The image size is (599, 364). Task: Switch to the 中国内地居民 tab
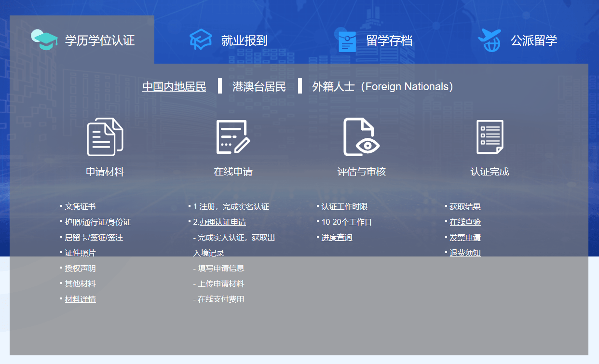pos(174,86)
